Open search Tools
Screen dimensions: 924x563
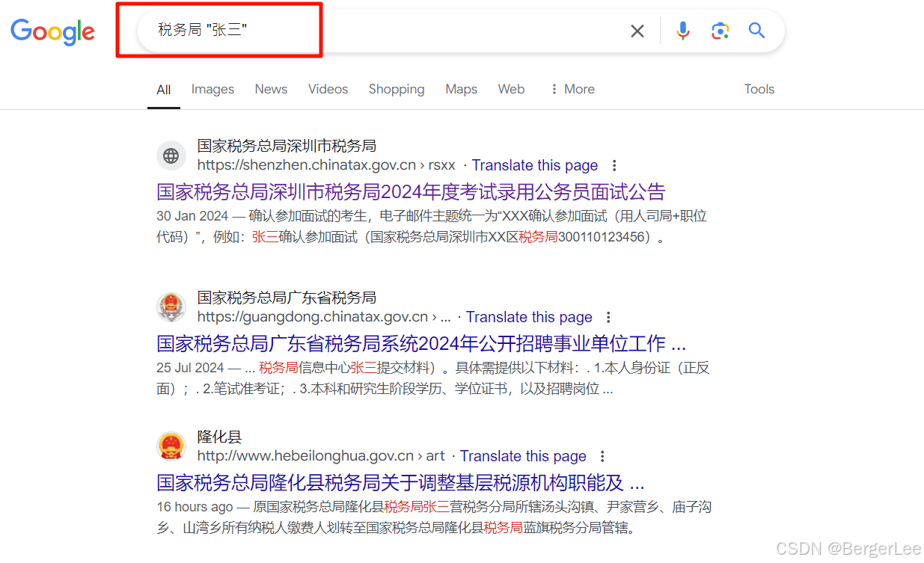click(759, 89)
